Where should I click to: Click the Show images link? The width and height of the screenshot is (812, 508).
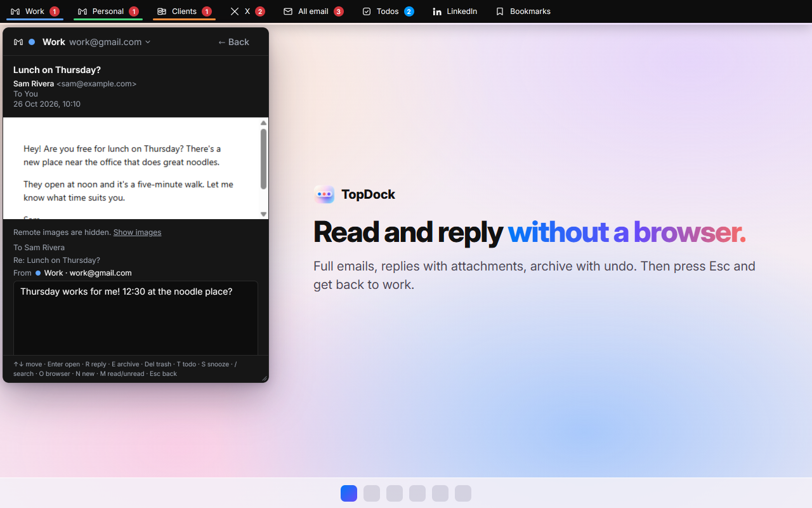(137, 232)
